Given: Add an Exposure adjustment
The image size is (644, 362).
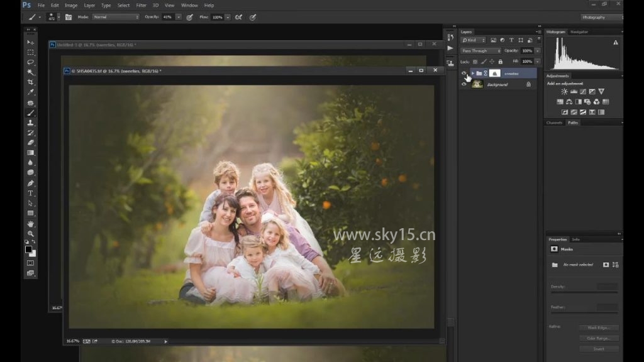Looking at the screenshot, I should click(x=592, y=92).
